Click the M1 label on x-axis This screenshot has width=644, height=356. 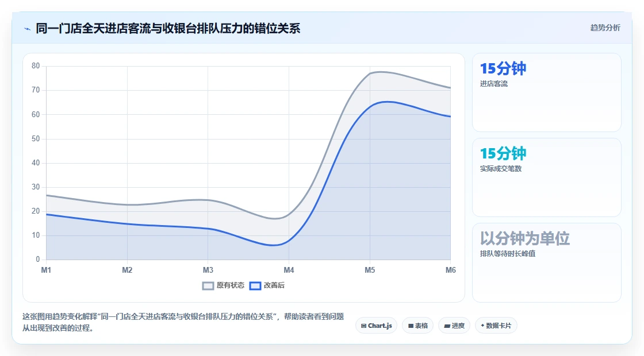(x=46, y=270)
